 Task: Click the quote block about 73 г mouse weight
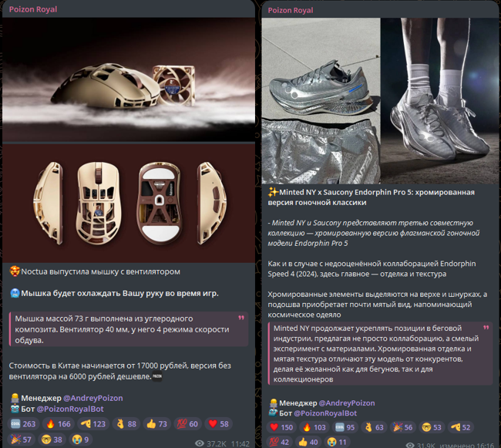pos(129,329)
